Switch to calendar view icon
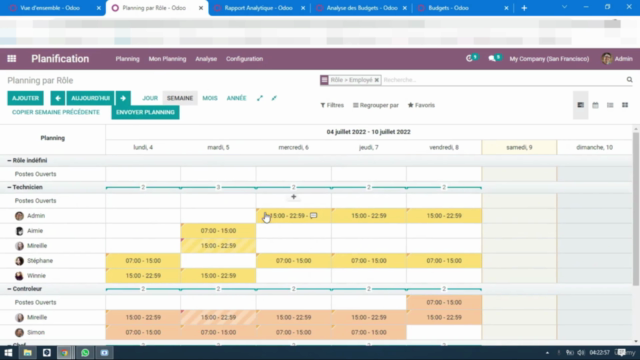640x360 pixels. click(x=596, y=105)
